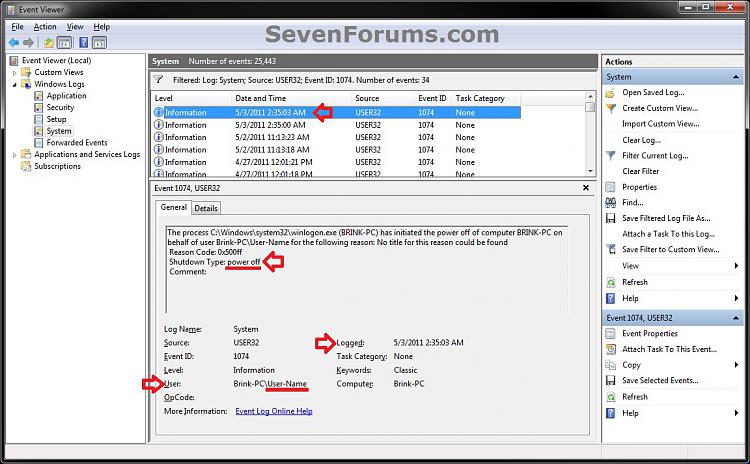Switch to the Details tab
Screen dimensions: 750x464
coord(206,208)
